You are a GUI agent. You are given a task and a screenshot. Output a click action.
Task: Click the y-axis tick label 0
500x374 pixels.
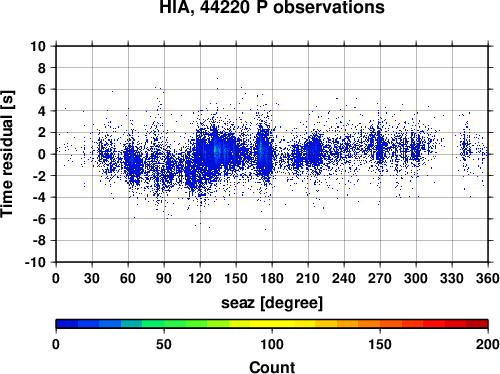tap(42, 154)
